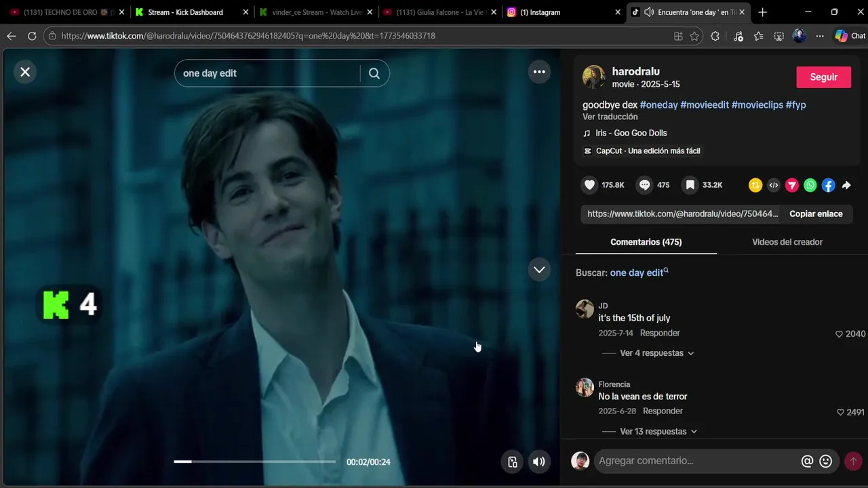Open Copilot Chat button in browser
The image size is (868, 488).
click(x=850, y=36)
